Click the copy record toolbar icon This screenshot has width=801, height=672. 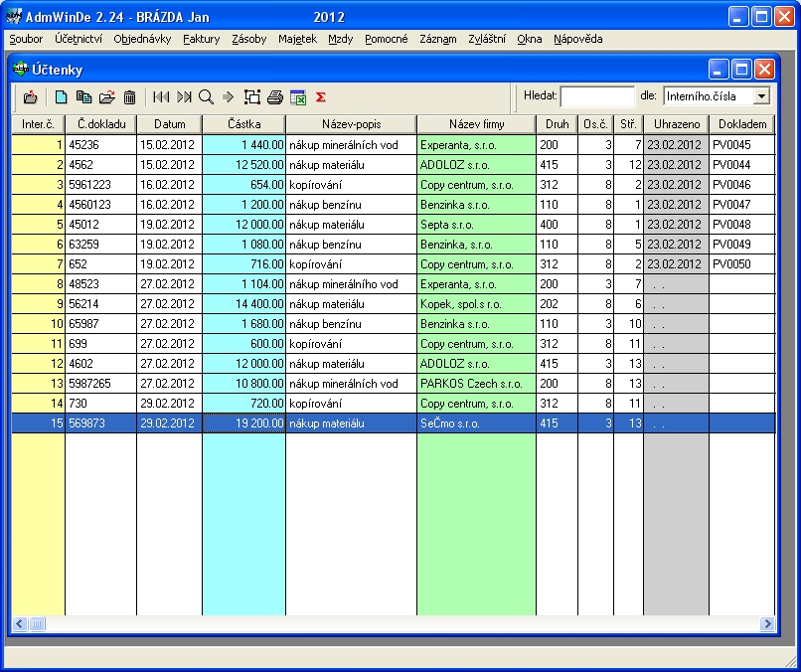(83, 97)
